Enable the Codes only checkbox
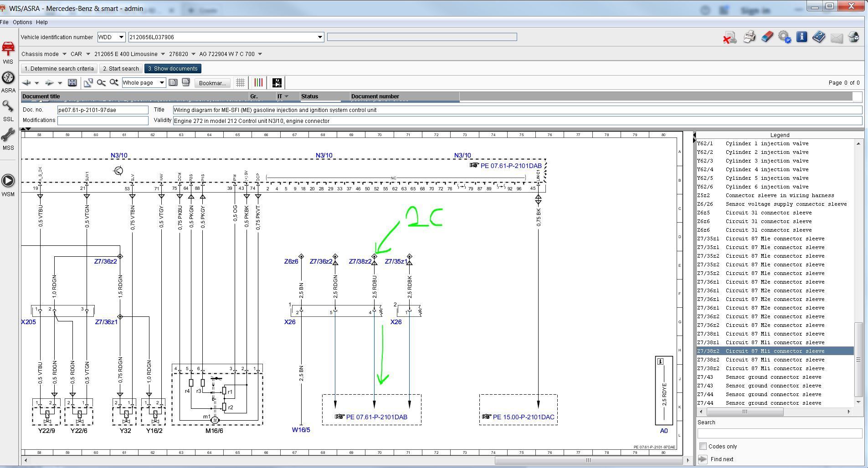The height and width of the screenshot is (468, 868). tap(703, 446)
